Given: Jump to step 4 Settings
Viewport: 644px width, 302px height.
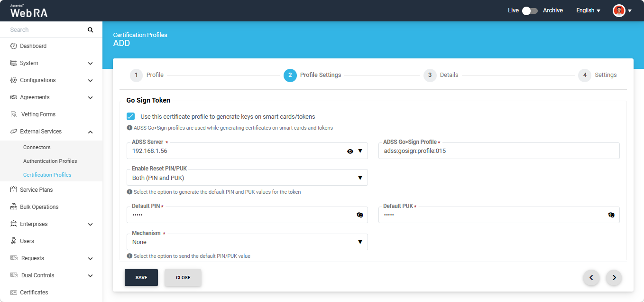Looking at the screenshot, I should 598,75.
